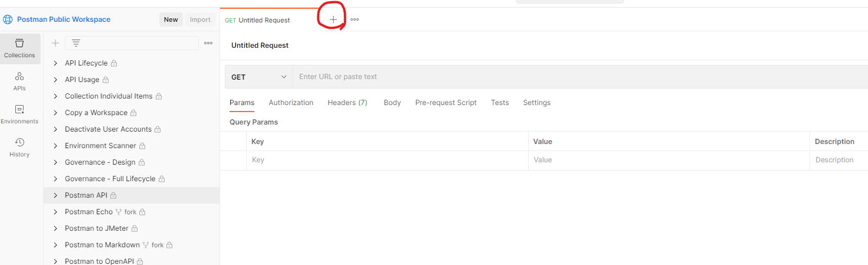Expand the Collection Individual Items chevron

55,96
